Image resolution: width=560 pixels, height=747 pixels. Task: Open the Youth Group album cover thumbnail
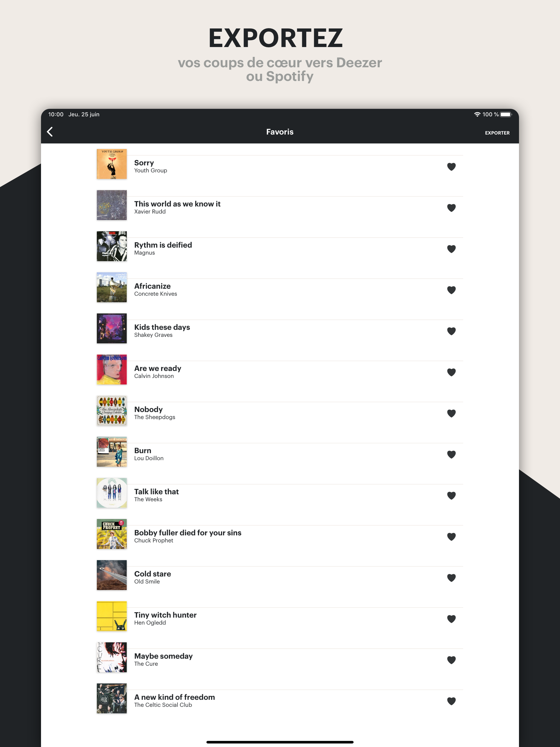coord(112,164)
